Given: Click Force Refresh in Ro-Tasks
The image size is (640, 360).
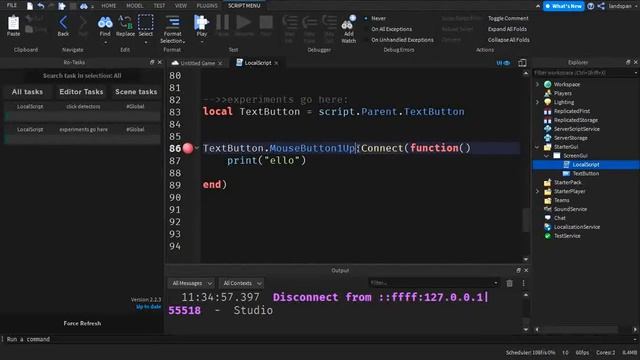Looking at the screenshot, I should (82, 323).
